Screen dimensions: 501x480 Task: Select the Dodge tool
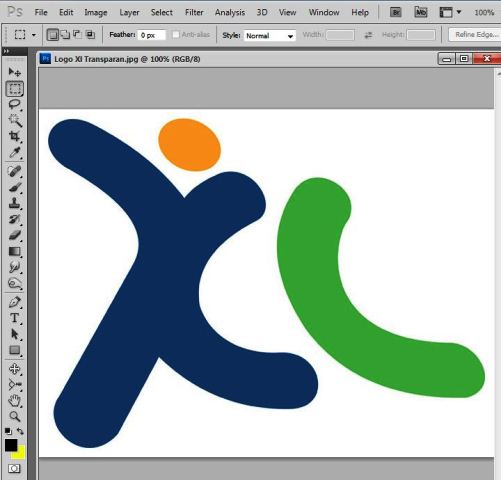click(14, 283)
